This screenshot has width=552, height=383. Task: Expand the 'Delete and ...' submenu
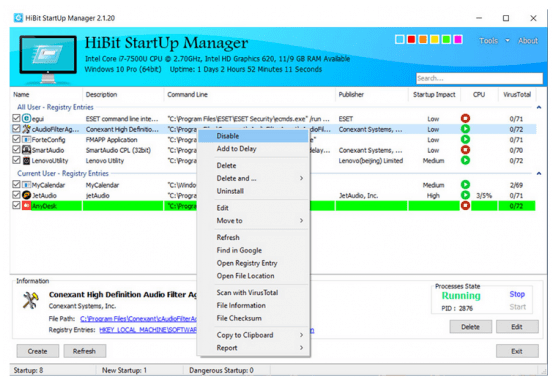[x=301, y=178]
